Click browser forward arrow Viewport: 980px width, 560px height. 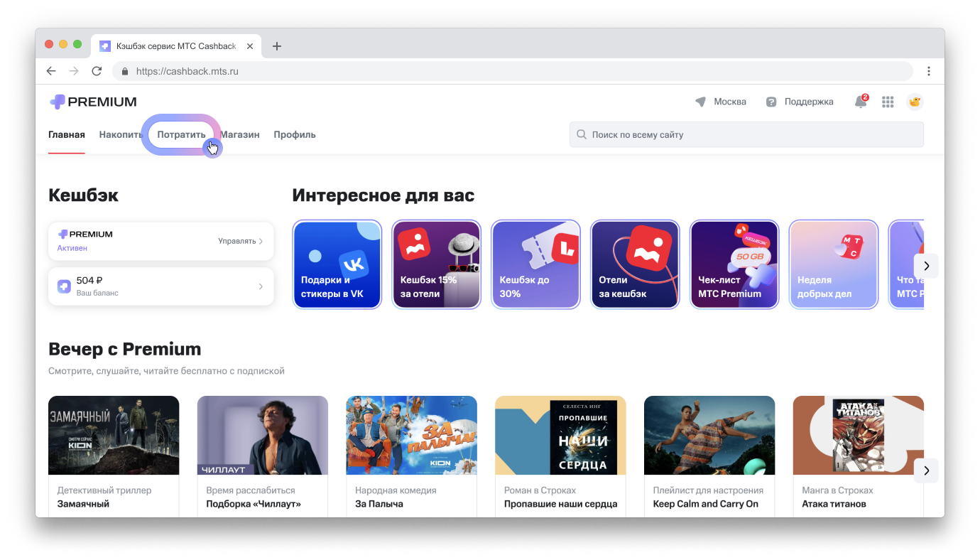coord(74,71)
